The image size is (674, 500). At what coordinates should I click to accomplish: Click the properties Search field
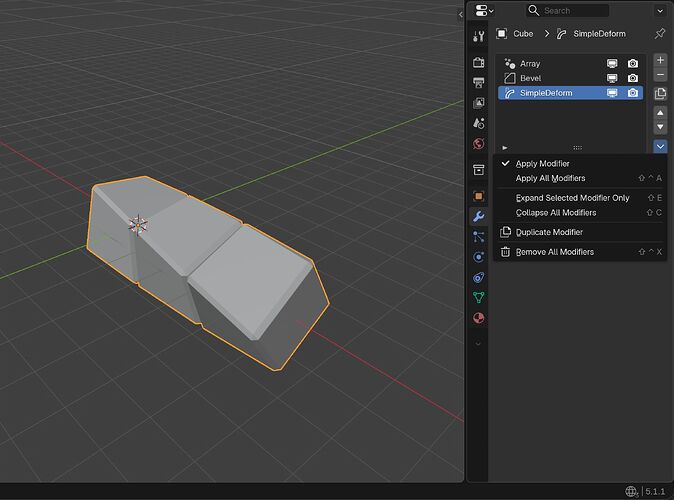pyautogui.click(x=567, y=11)
